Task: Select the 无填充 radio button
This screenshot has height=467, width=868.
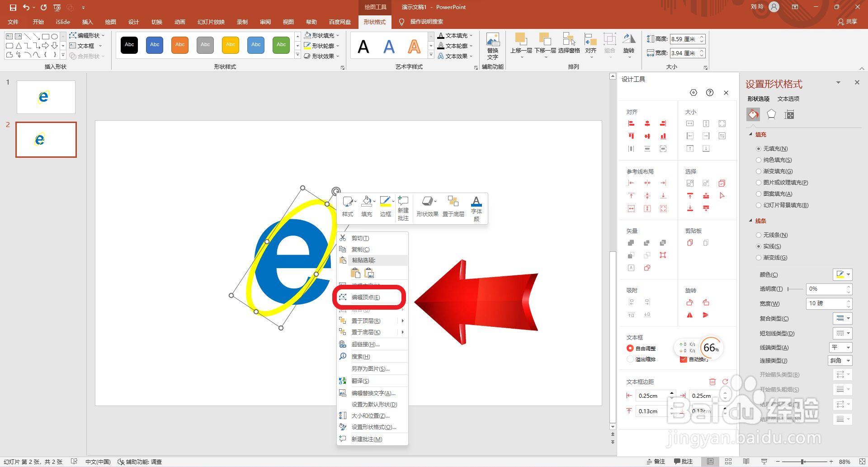Action: tap(759, 149)
